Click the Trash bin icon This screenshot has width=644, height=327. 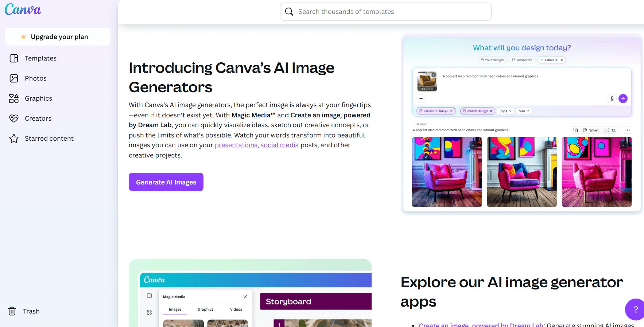click(x=12, y=311)
